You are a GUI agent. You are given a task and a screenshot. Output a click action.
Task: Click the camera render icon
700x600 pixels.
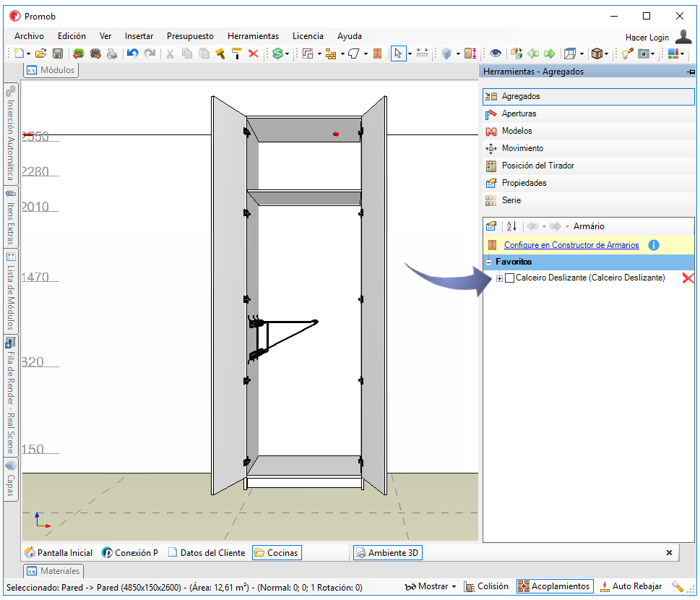pos(644,53)
